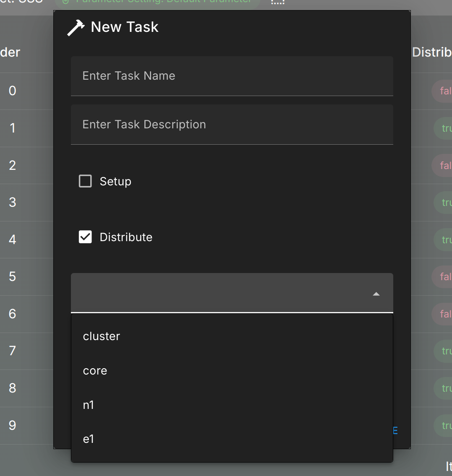Click the Setup label text

tap(115, 181)
